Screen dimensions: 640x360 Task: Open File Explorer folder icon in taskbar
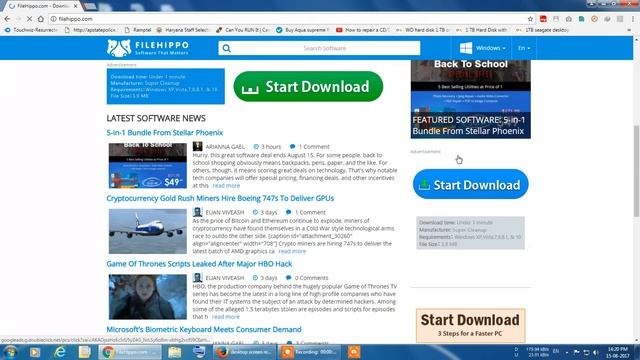pyautogui.click(x=174, y=352)
